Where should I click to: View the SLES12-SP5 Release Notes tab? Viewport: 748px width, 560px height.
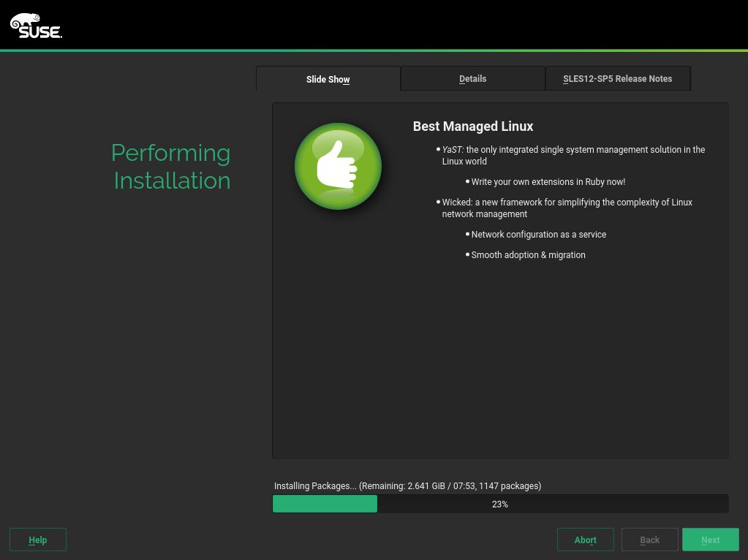point(617,79)
